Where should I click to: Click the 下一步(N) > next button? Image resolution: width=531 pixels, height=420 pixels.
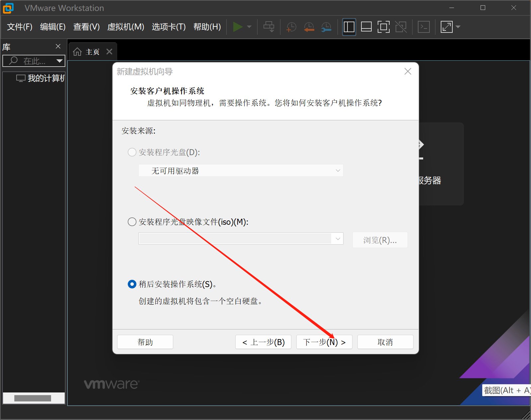[x=324, y=342]
